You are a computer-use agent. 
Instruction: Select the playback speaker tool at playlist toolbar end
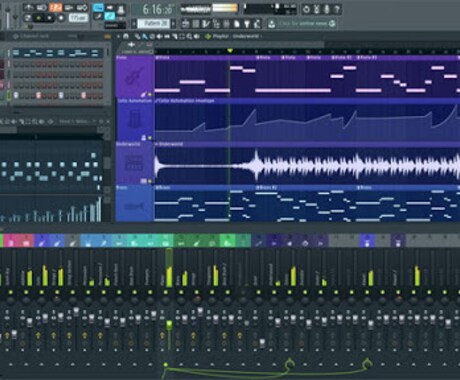coord(197,36)
